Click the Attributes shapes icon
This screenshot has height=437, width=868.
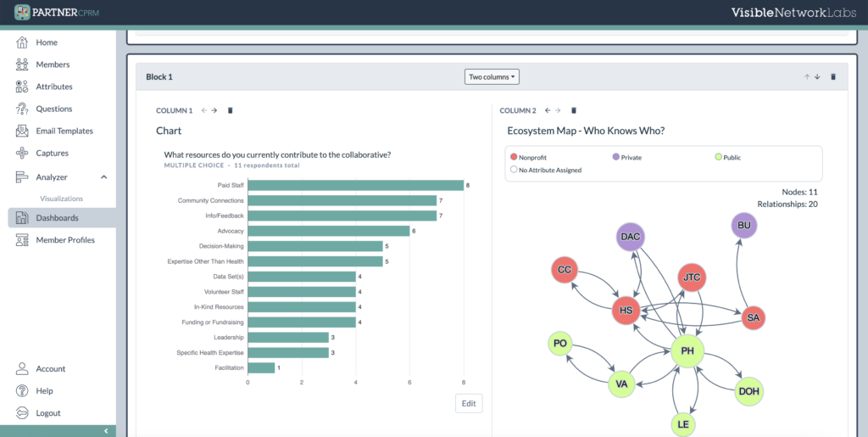[x=22, y=87]
